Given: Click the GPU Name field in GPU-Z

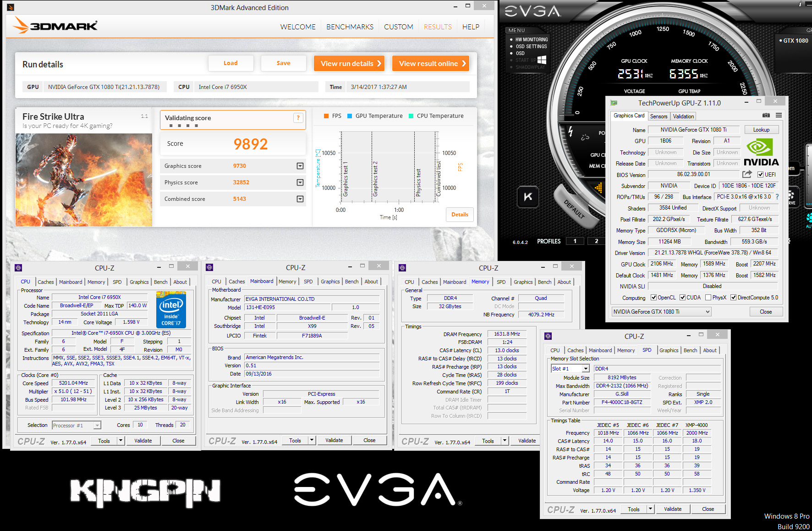Looking at the screenshot, I should (x=694, y=130).
